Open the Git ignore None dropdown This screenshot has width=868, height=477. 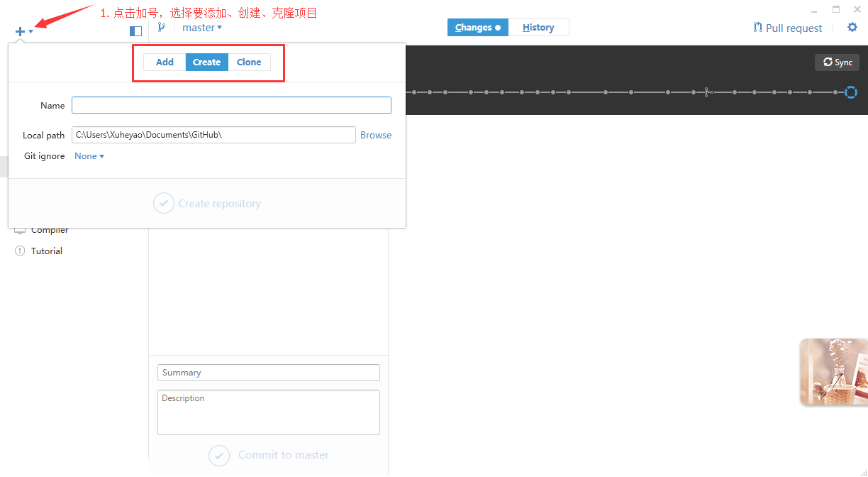point(89,156)
